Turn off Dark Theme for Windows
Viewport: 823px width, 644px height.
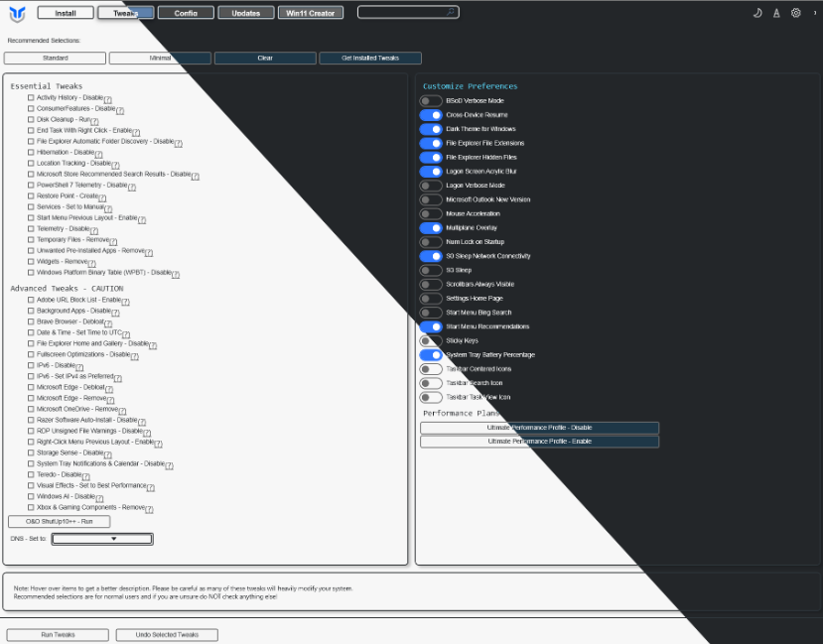click(x=431, y=129)
